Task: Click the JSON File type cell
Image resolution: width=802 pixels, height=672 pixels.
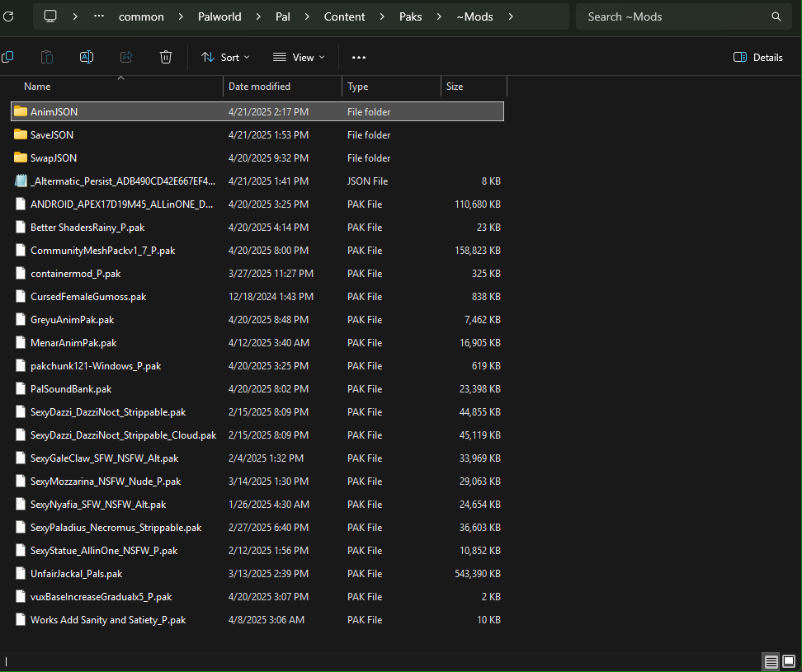Action: click(x=368, y=181)
